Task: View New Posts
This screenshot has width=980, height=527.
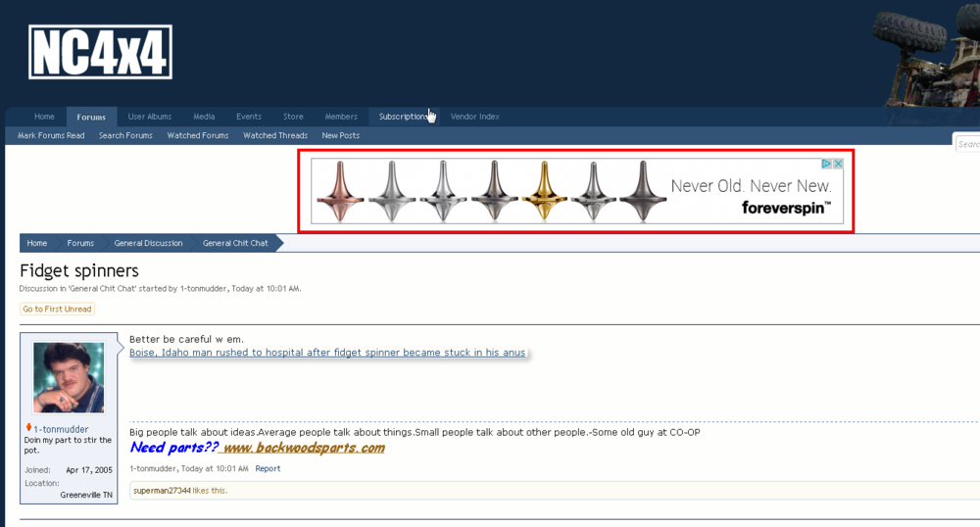Action: 340,135
